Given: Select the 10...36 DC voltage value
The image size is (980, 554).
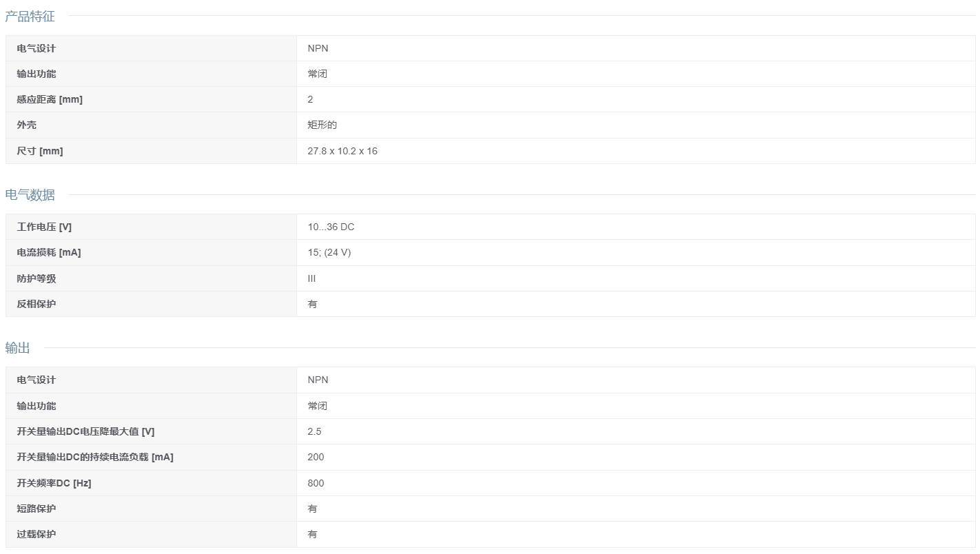Looking at the screenshot, I should coord(331,227).
